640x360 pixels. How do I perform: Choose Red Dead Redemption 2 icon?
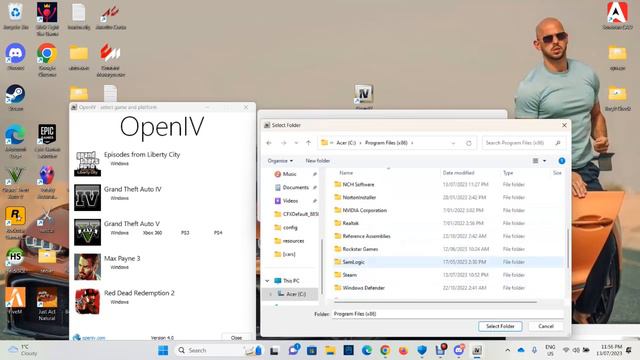coord(87,302)
